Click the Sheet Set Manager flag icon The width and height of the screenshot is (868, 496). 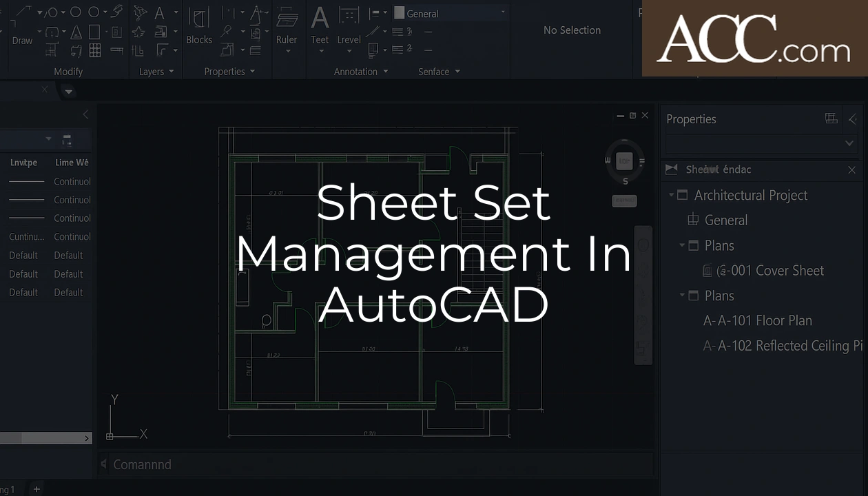[671, 169]
